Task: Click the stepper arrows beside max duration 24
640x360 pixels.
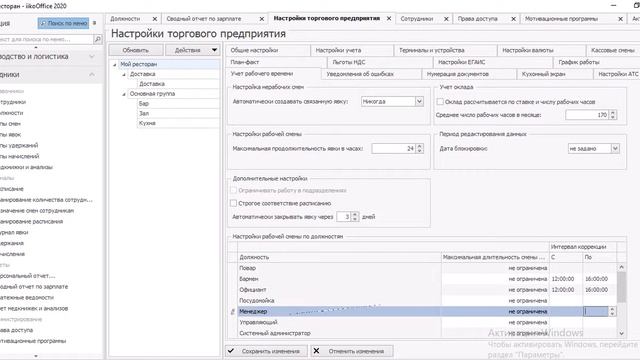Action: coord(420,149)
